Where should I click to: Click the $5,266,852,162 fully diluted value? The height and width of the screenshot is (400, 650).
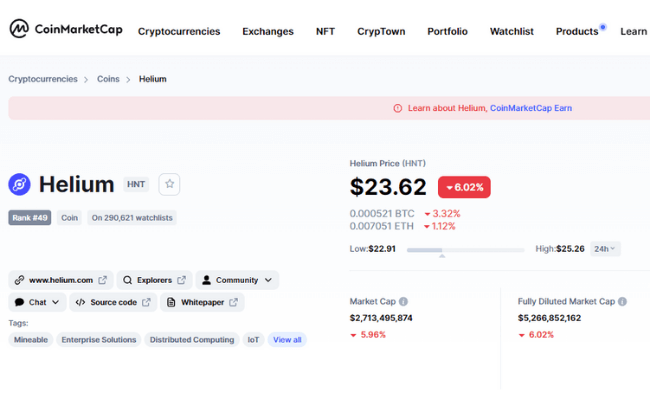(549, 318)
